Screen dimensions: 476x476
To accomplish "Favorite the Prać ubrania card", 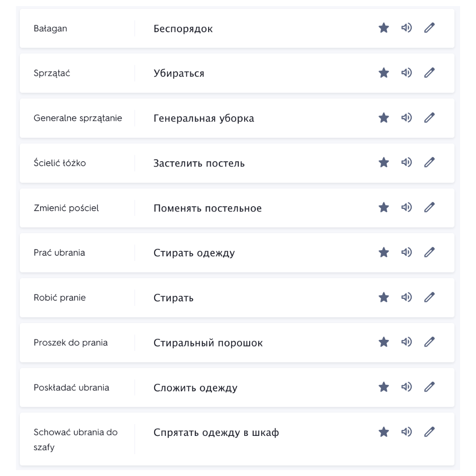I will click(x=384, y=252).
